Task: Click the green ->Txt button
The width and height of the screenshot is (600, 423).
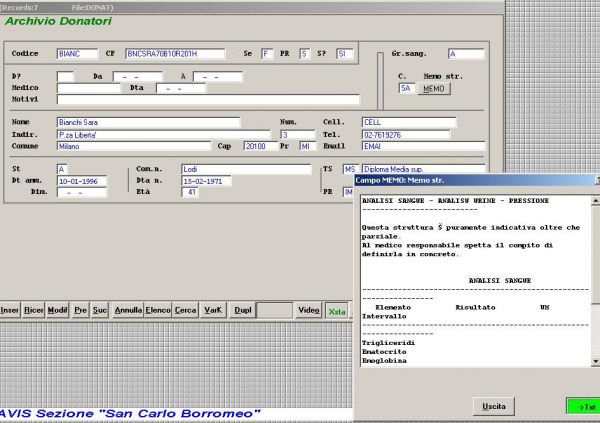Action: click(x=584, y=407)
